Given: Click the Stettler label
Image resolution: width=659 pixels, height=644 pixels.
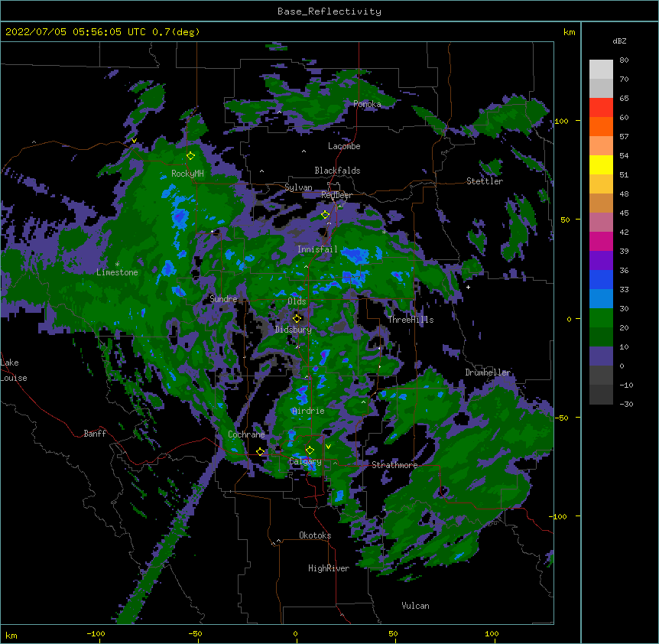Looking at the screenshot, I should click(485, 181).
